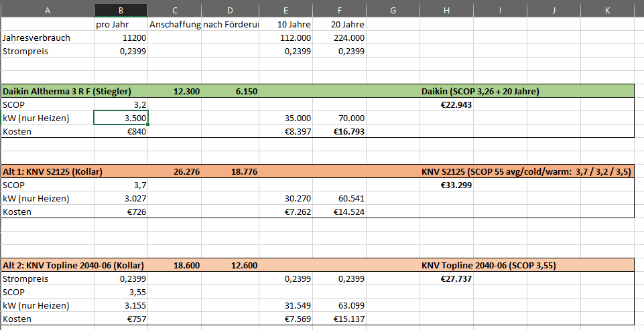644x330 pixels.
Task: Select the Daikin 20-year cost €16.793
Action: click(339, 131)
